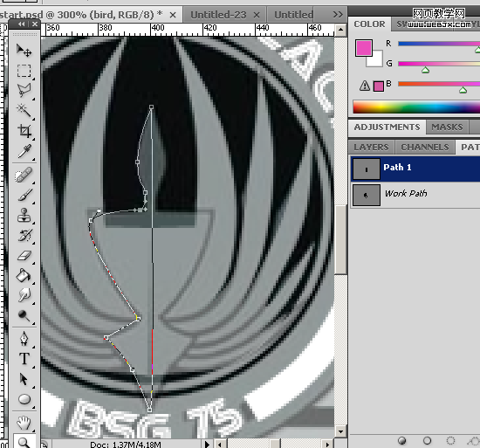The image size is (480, 448).
Task: Switch to the Channels tab
Action: pyautogui.click(x=425, y=148)
